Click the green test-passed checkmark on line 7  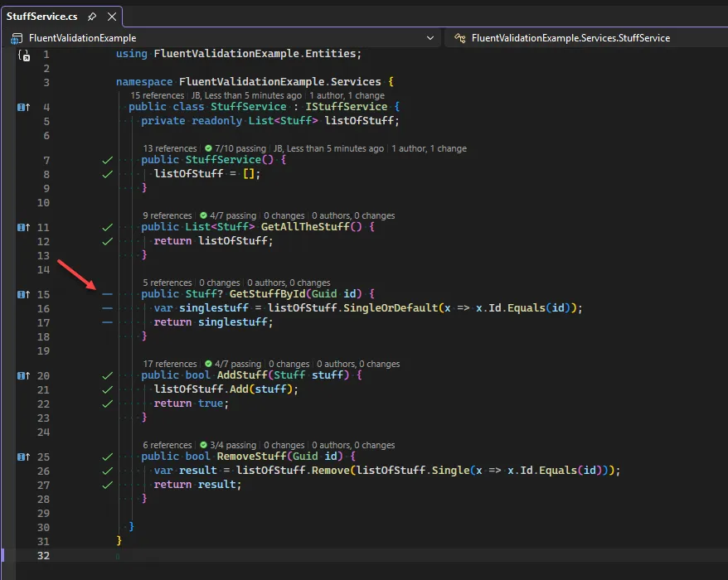(x=106, y=160)
